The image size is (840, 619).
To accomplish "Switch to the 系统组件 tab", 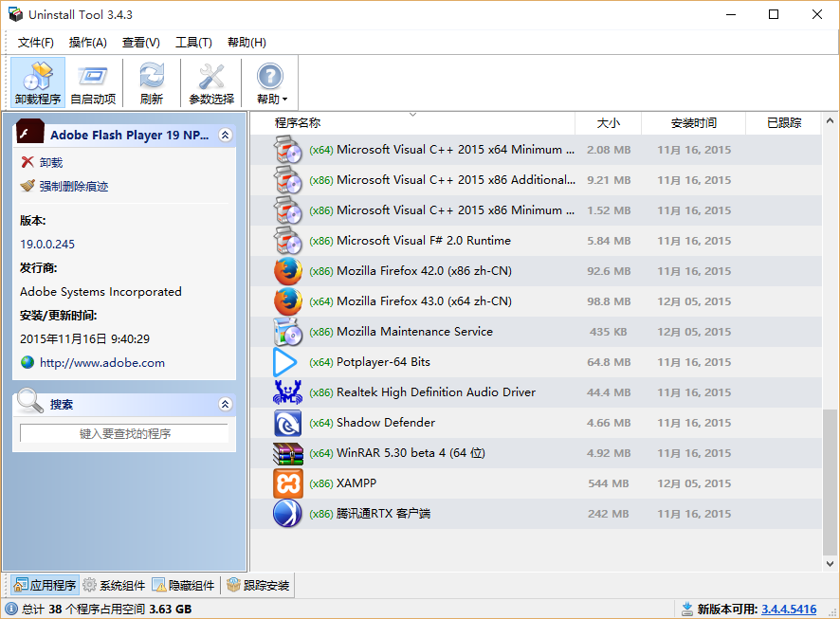I will [x=114, y=586].
